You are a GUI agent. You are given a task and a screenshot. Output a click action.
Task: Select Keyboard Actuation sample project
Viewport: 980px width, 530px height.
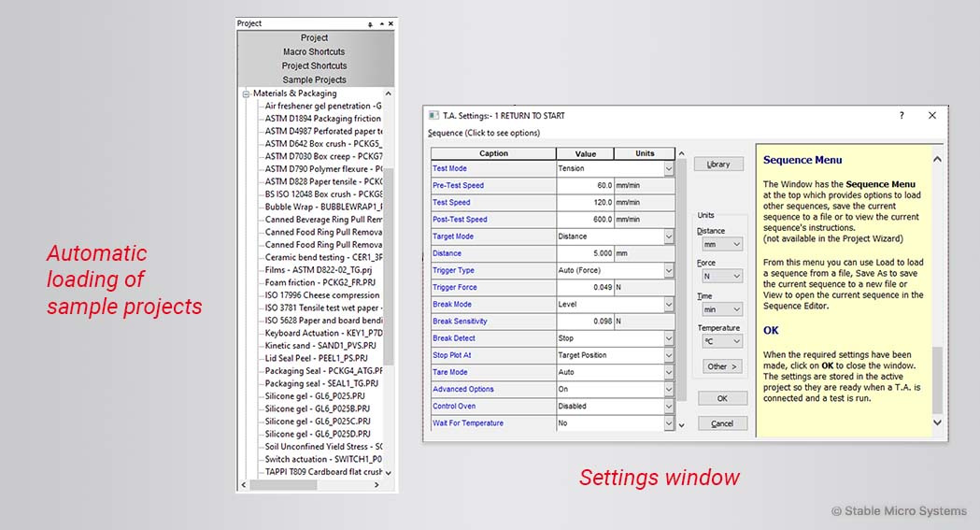322,333
